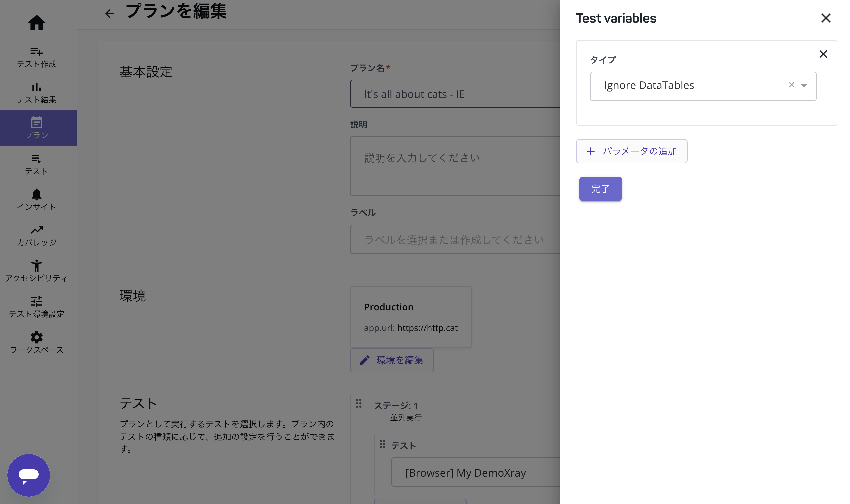Expand the タイプ dropdown arrow
The width and height of the screenshot is (850, 504).
[803, 85]
